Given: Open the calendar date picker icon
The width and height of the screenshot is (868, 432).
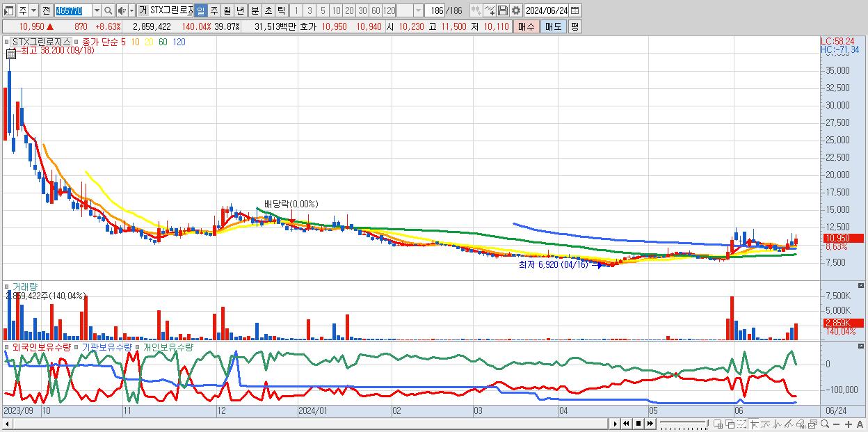Looking at the screenshot, I should coord(575,10).
